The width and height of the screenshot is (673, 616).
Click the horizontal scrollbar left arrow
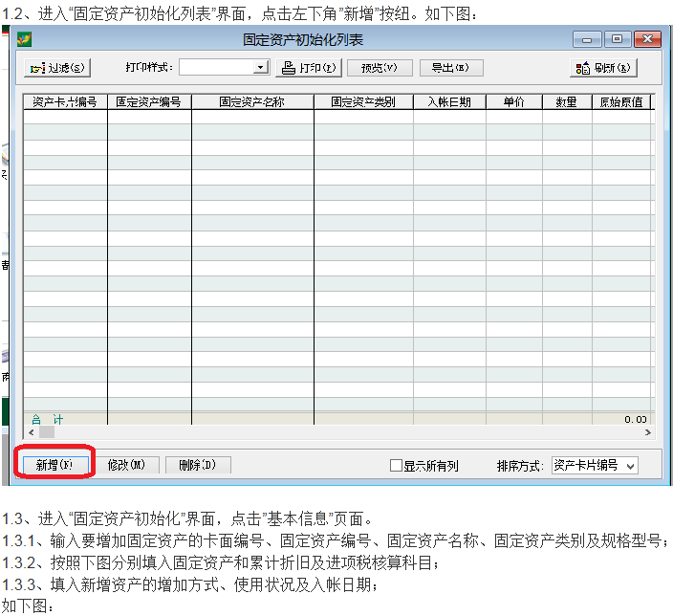[x=32, y=432]
